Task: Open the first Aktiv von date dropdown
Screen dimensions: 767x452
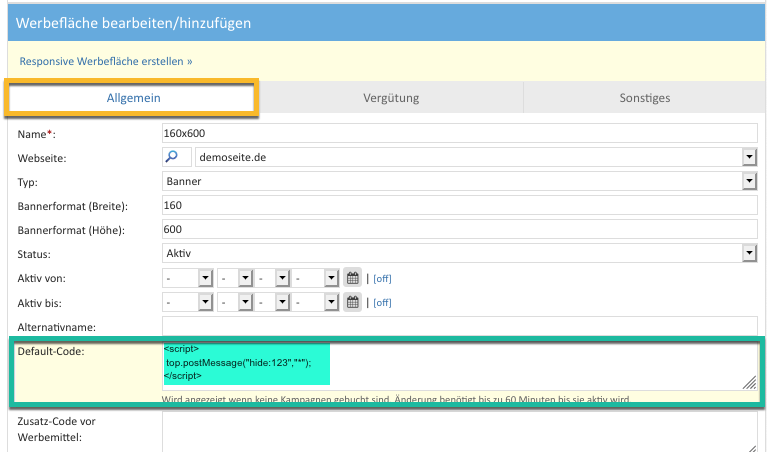Action: click(x=188, y=278)
